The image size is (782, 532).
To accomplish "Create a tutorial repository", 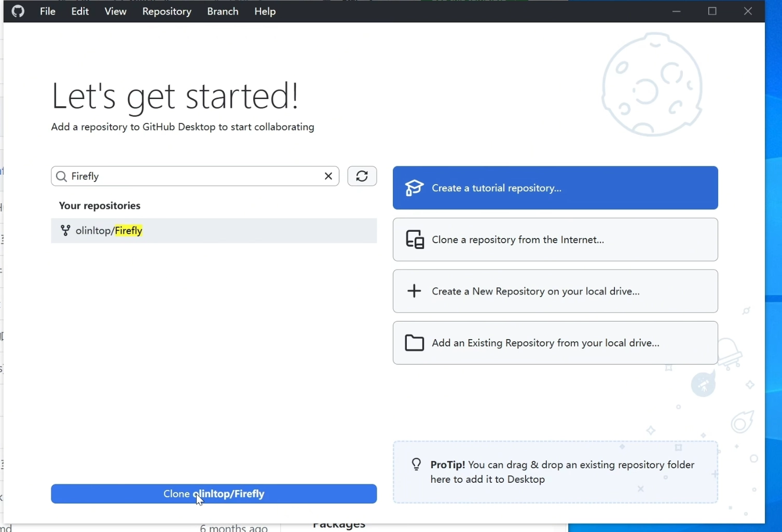I will click(555, 188).
